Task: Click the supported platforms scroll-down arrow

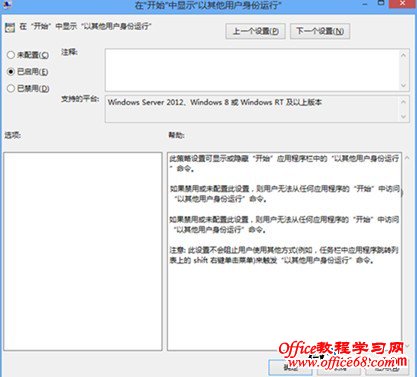Action: pos(404,117)
